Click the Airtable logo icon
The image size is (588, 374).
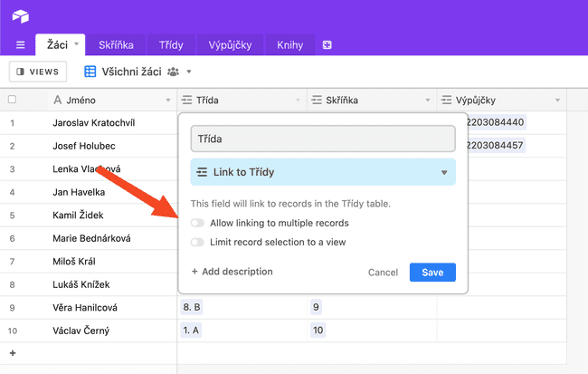(x=21, y=16)
